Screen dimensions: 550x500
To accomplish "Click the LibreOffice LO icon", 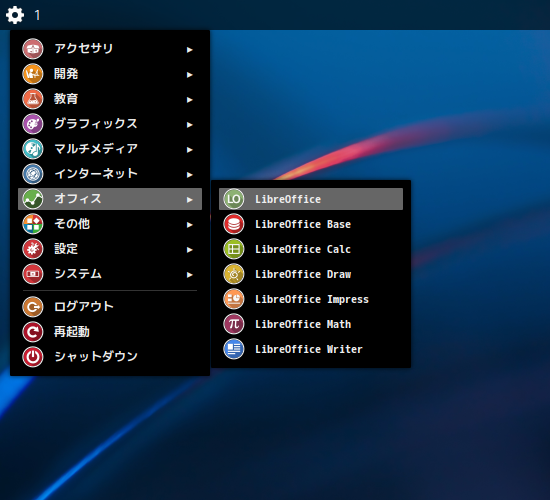I will point(234,199).
